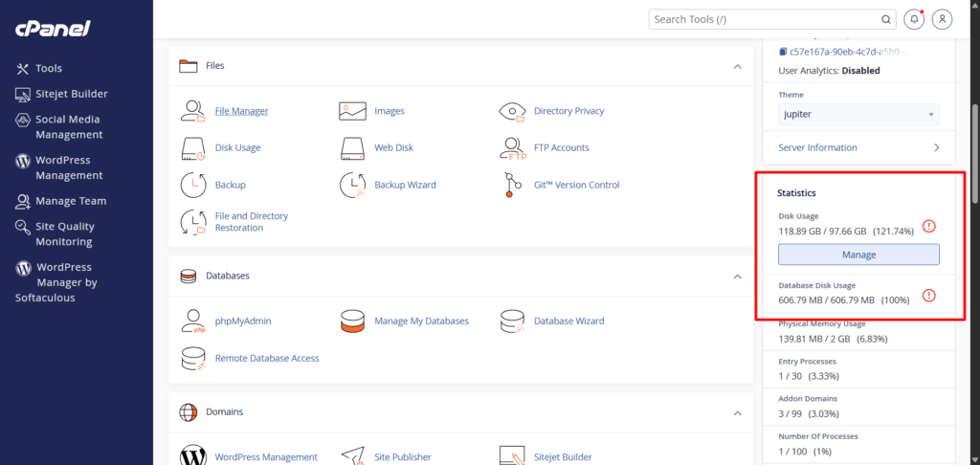Open the notifications bell icon
Viewport: 980px width, 465px height.
915,19
